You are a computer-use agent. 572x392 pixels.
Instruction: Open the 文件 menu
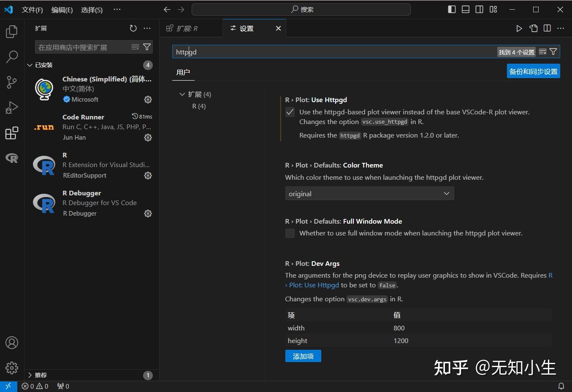[x=32, y=9]
